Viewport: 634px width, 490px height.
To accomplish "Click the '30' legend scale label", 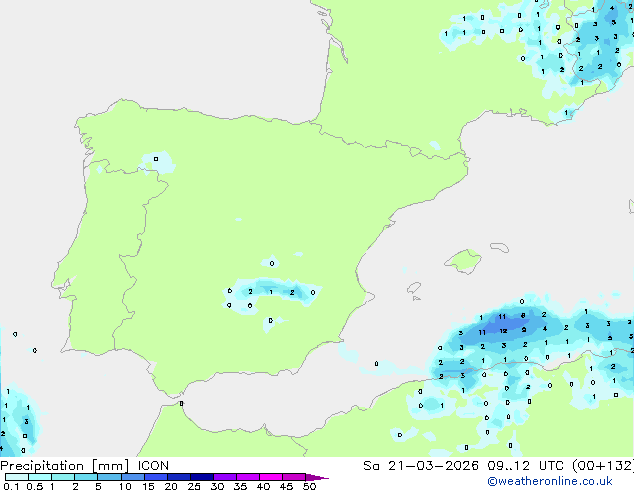I will (217, 486).
